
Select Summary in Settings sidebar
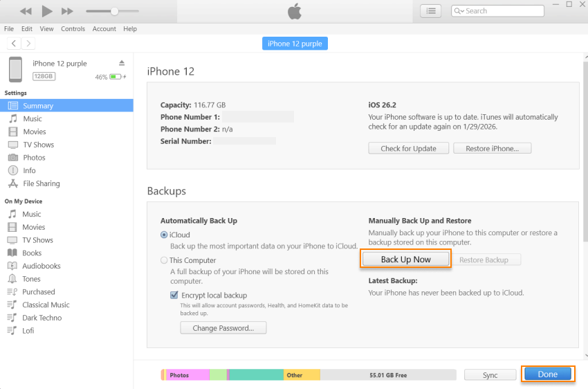(66, 106)
